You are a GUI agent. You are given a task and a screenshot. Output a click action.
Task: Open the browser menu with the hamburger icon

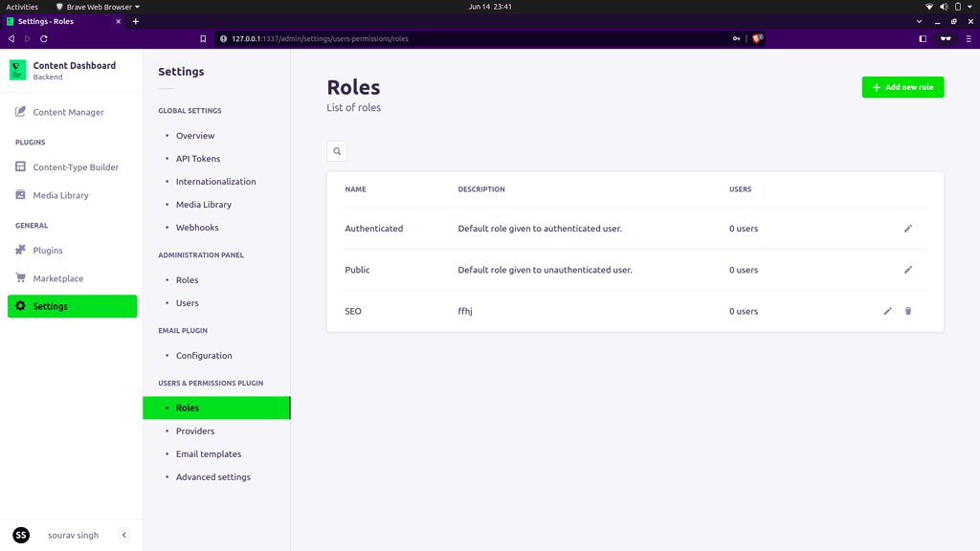click(969, 39)
